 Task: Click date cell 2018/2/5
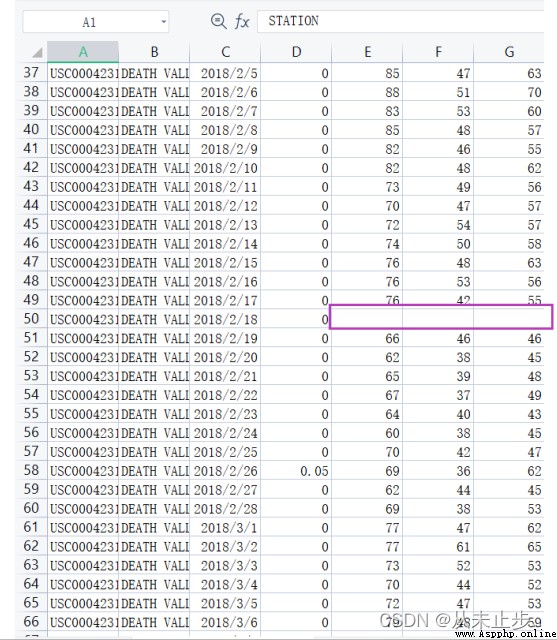pos(225,73)
